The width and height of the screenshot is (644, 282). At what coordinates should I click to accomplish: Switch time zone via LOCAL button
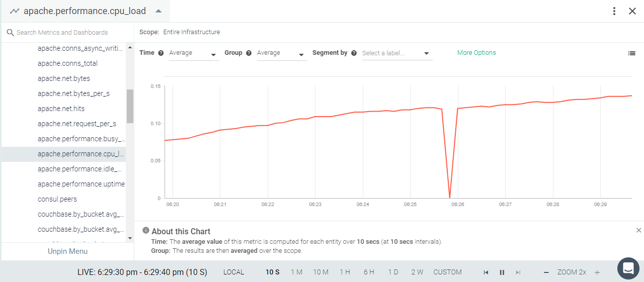pos(233,272)
